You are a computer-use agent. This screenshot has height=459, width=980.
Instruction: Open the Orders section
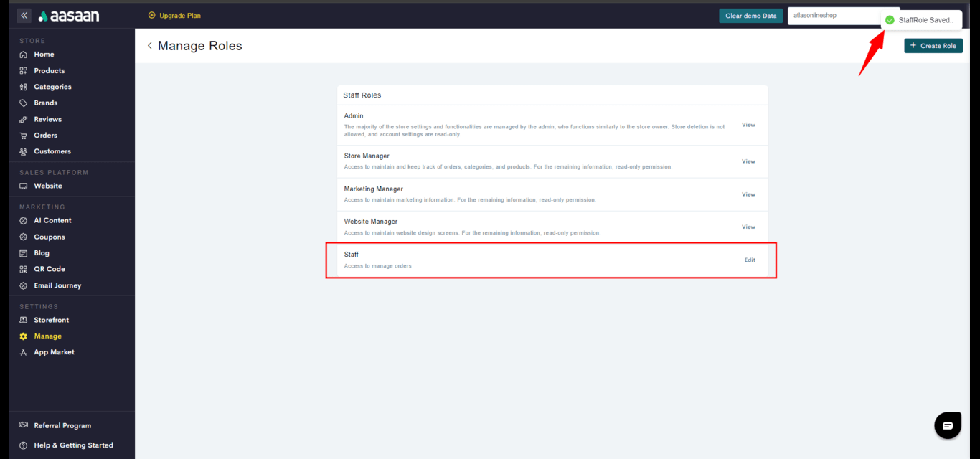(45, 136)
